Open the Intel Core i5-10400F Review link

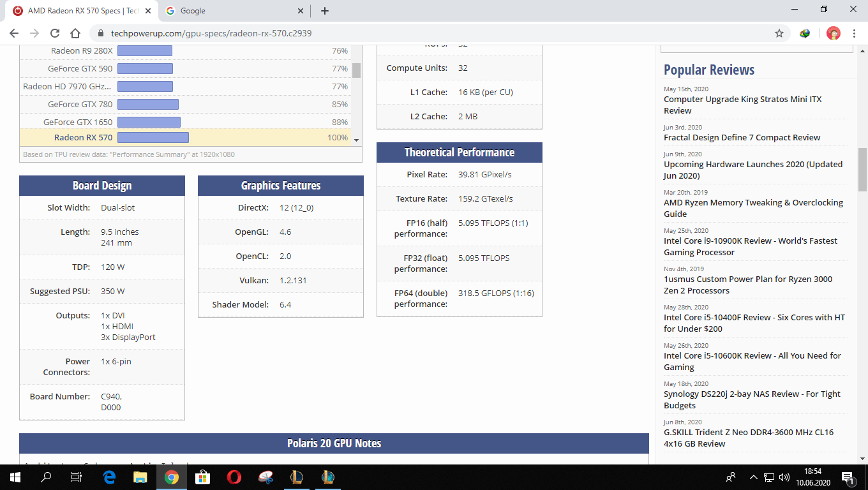pyautogui.click(x=754, y=323)
